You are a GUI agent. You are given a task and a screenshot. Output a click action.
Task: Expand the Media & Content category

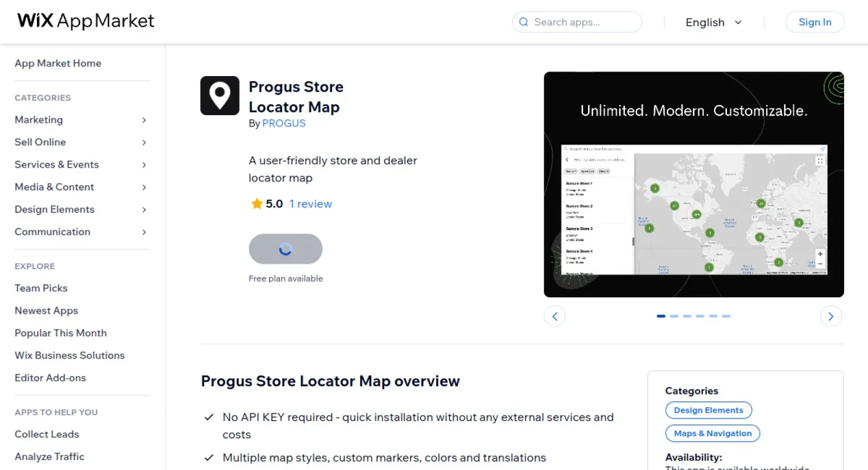point(144,187)
